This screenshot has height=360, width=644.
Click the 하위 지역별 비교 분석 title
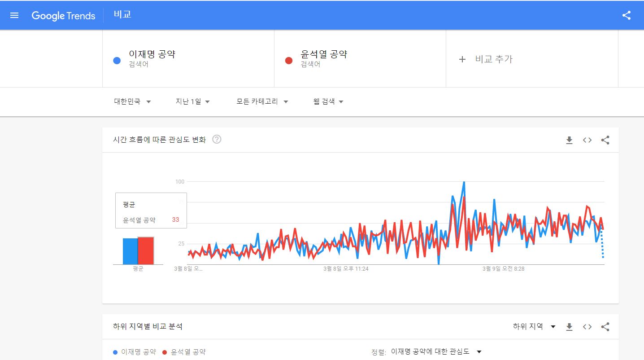click(x=148, y=326)
